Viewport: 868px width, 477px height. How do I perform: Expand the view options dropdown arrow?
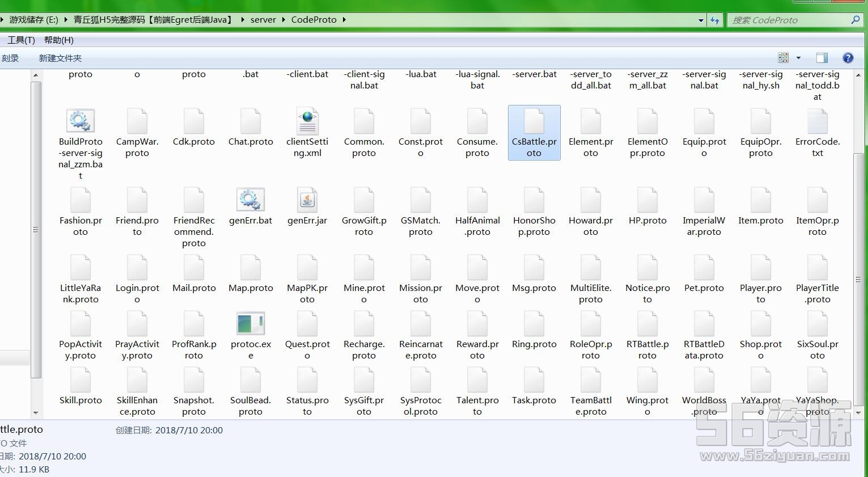click(x=798, y=58)
